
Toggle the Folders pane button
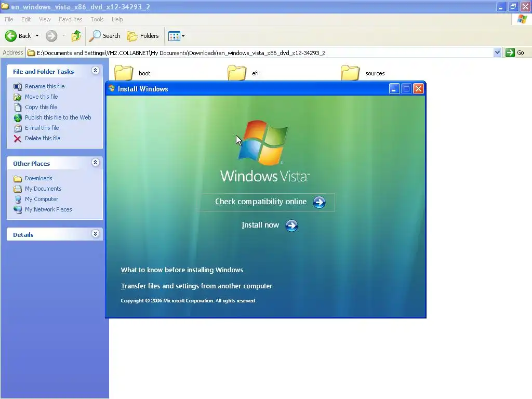[x=142, y=36]
